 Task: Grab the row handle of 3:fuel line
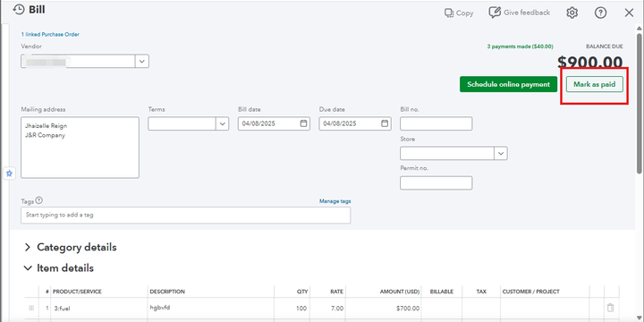[31, 308]
